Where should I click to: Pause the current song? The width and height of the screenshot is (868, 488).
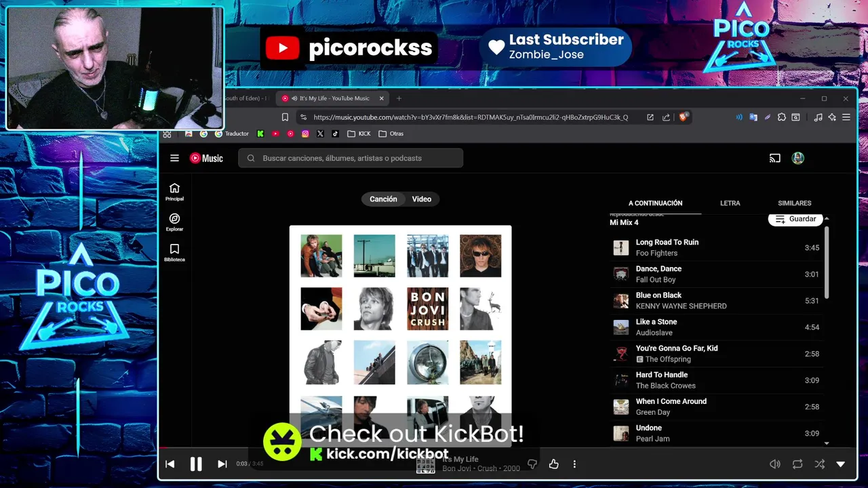coord(196,464)
